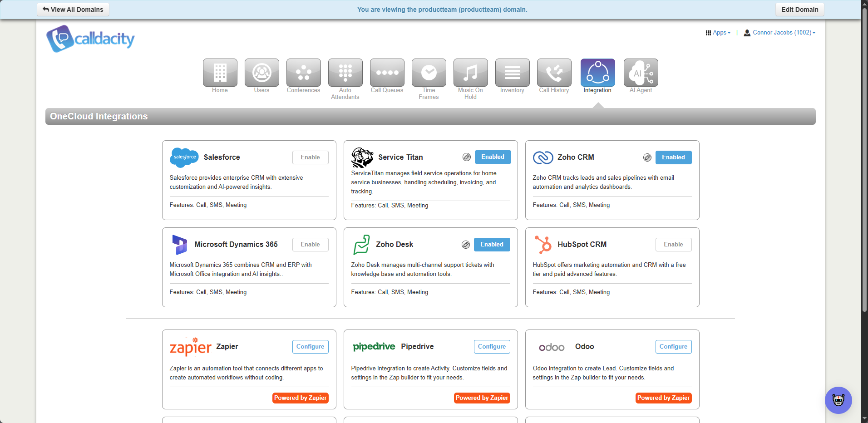This screenshot has width=868, height=423.
Task: Click the View All Domains button
Action: coord(73,10)
